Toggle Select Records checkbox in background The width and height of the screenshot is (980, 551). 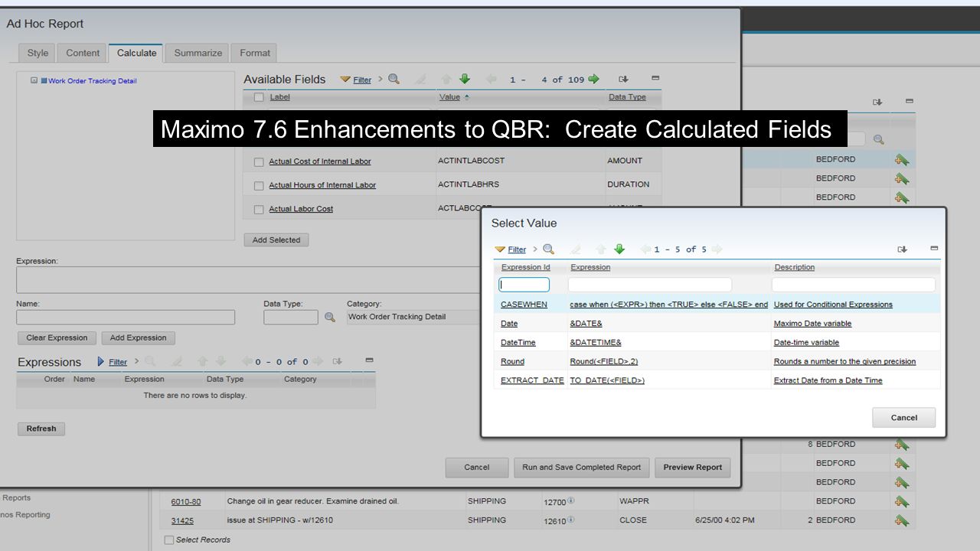pyautogui.click(x=169, y=540)
